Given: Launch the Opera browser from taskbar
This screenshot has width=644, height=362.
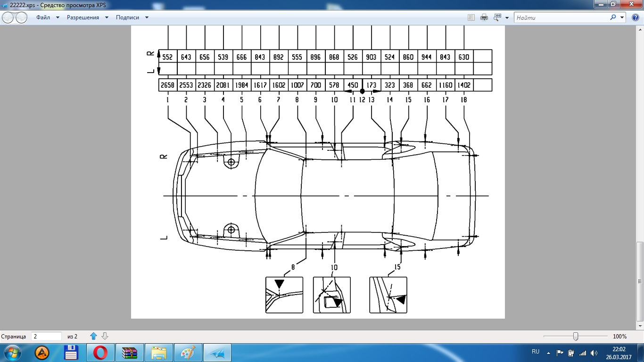Looking at the screenshot, I should pos(100,353).
